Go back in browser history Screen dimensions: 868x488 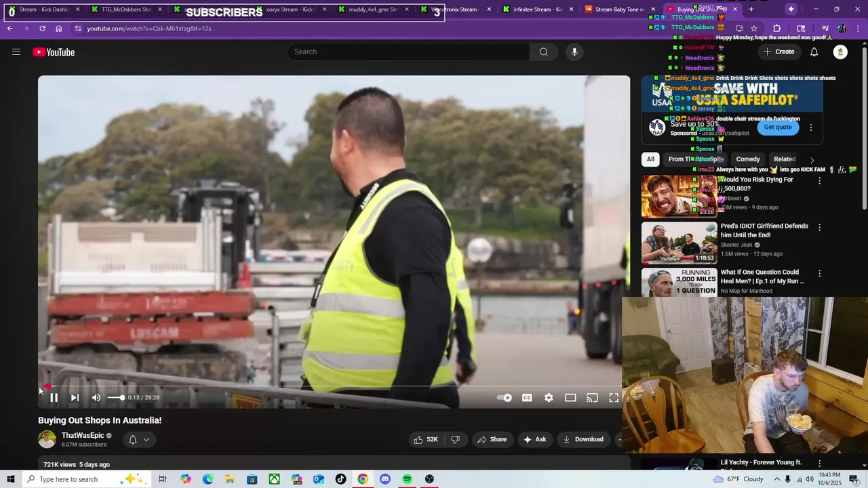point(10,28)
